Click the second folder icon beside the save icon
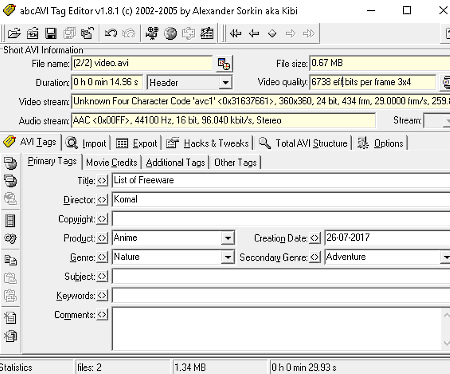Image resolution: width=450 pixels, height=374 pixels. pos(32,33)
